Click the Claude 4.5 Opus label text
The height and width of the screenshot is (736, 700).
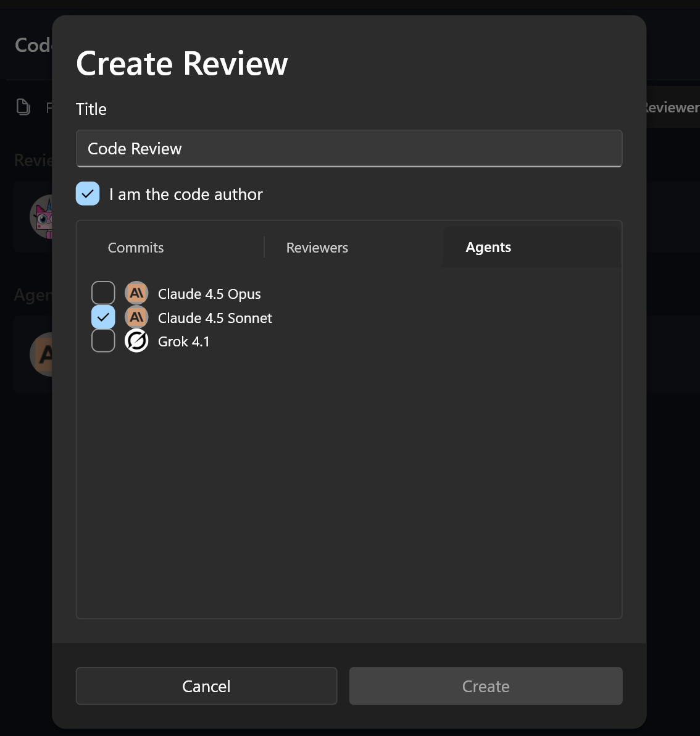tap(209, 293)
